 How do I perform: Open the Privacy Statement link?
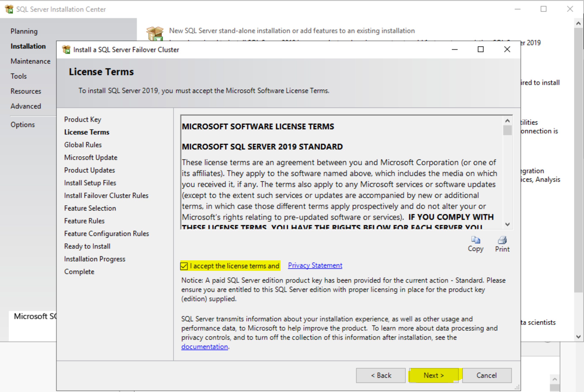pyautogui.click(x=315, y=265)
